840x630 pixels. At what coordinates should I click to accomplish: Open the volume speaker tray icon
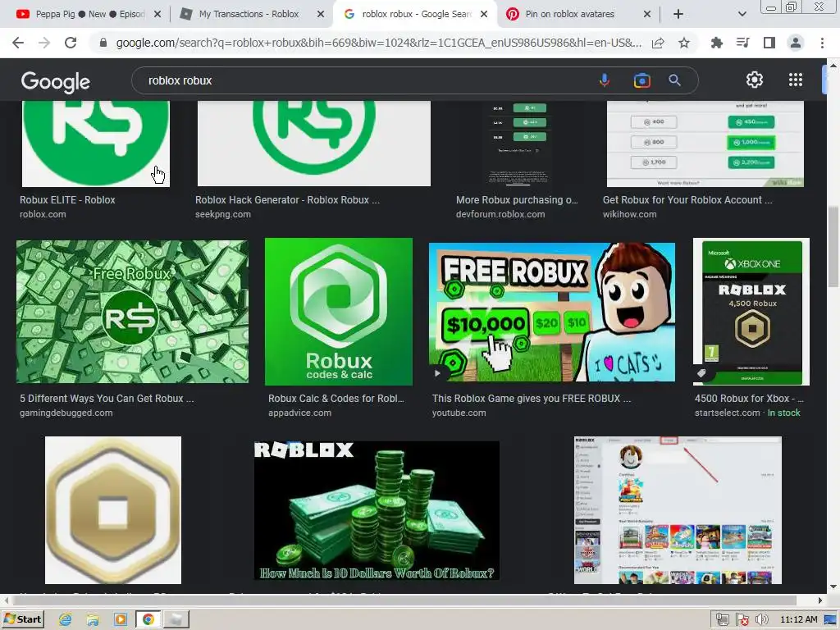tap(761, 620)
